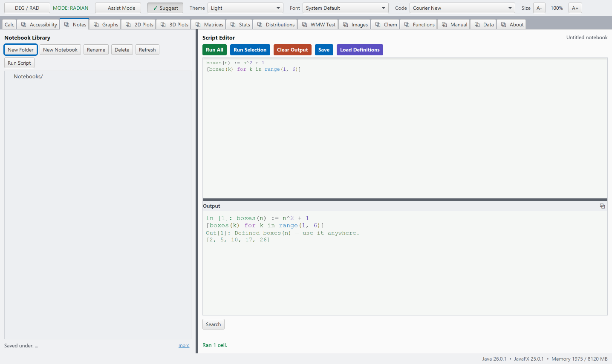
Task: Click the 'Untitled notebook' label
Action: tap(587, 37)
